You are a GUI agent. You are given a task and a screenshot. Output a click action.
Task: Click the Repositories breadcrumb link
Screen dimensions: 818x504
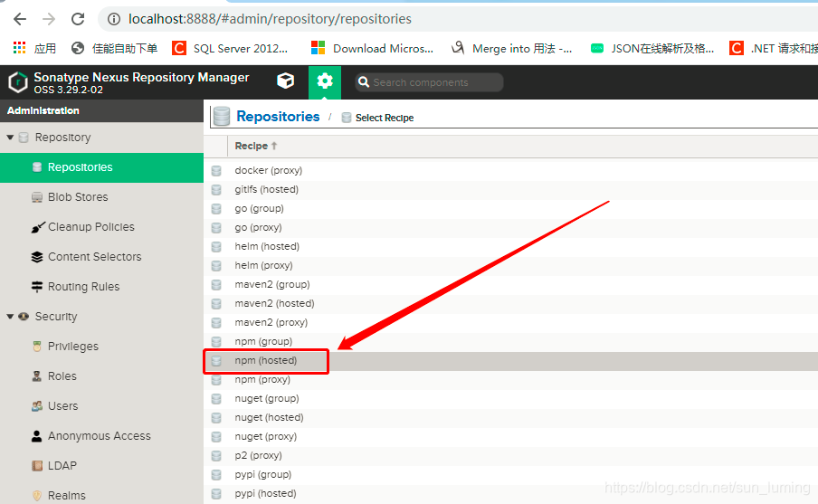278,117
